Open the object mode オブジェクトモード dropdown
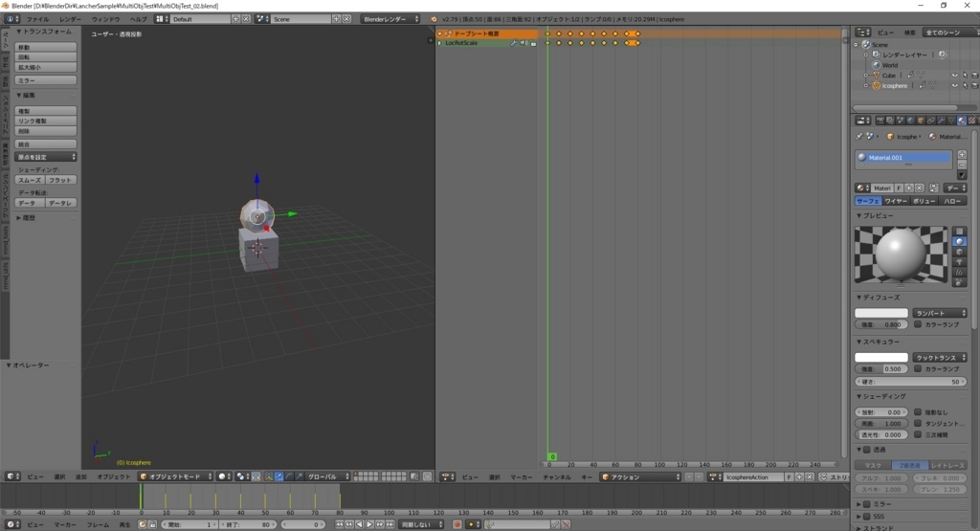Screen dimensions: 980x531 pyautogui.click(x=176, y=476)
